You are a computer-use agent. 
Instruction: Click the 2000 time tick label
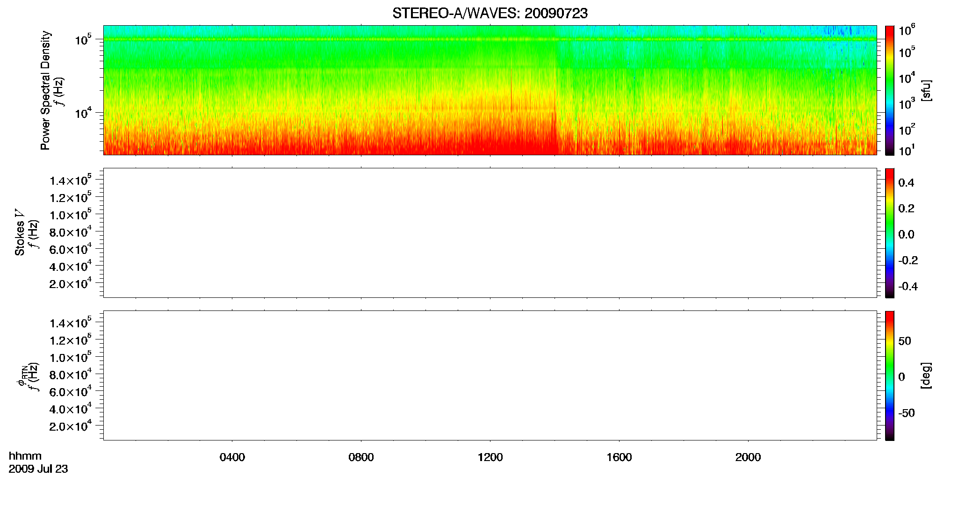[748, 457]
